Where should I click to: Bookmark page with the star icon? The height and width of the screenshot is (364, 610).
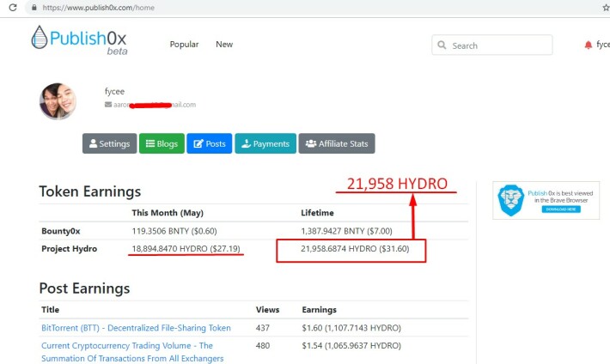(x=606, y=8)
